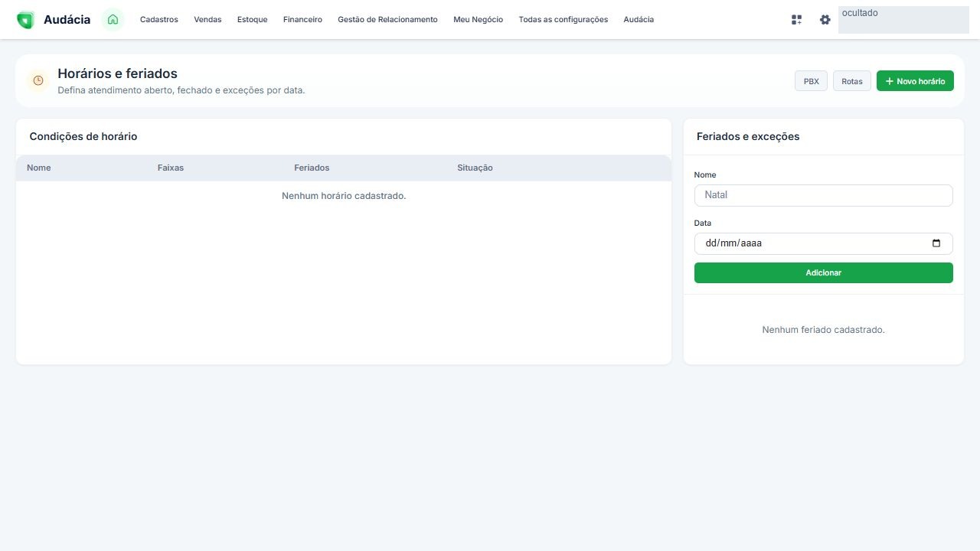This screenshot has height=551, width=980.
Task: Click 'Nenhum horário cadastrado.' text
Action: pyautogui.click(x=344, y=196)
